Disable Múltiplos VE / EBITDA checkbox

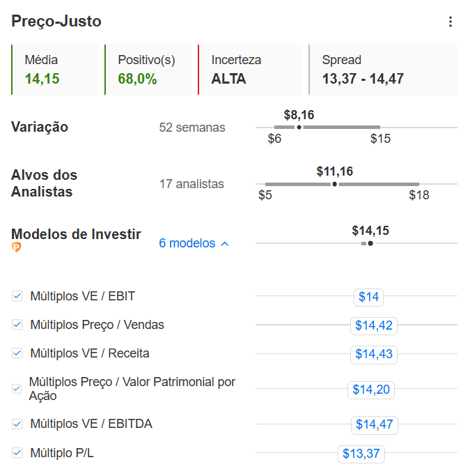[x=17, y=424]
